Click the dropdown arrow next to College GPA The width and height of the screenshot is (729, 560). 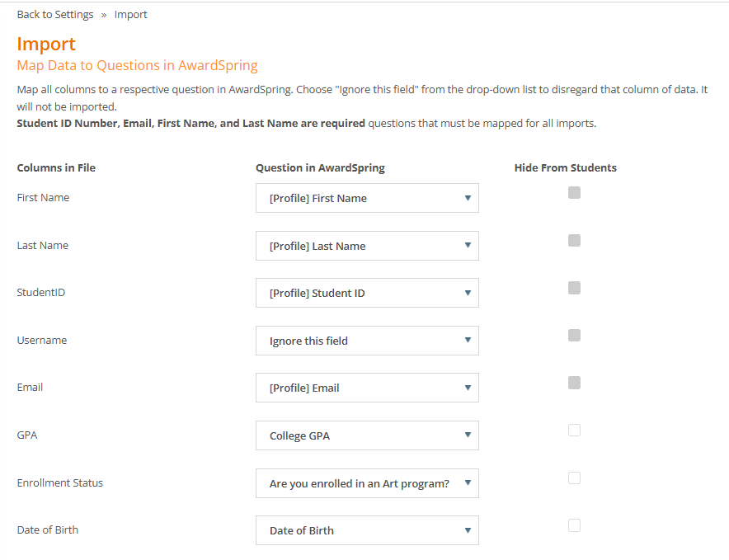click(468, 435)
